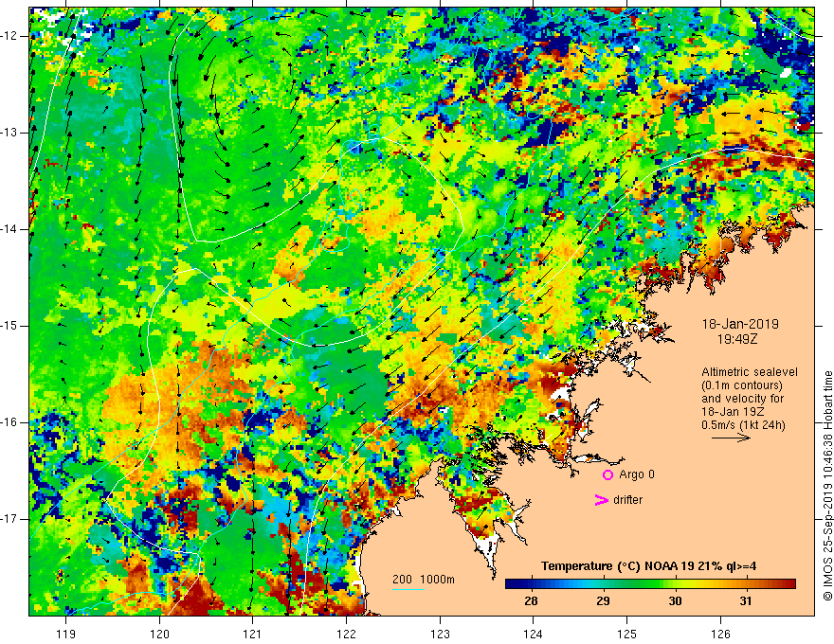Click the longitude axis label 126
Image resolution: width=834 pixels, height=644 pixels.
click(x=720, y=634)
